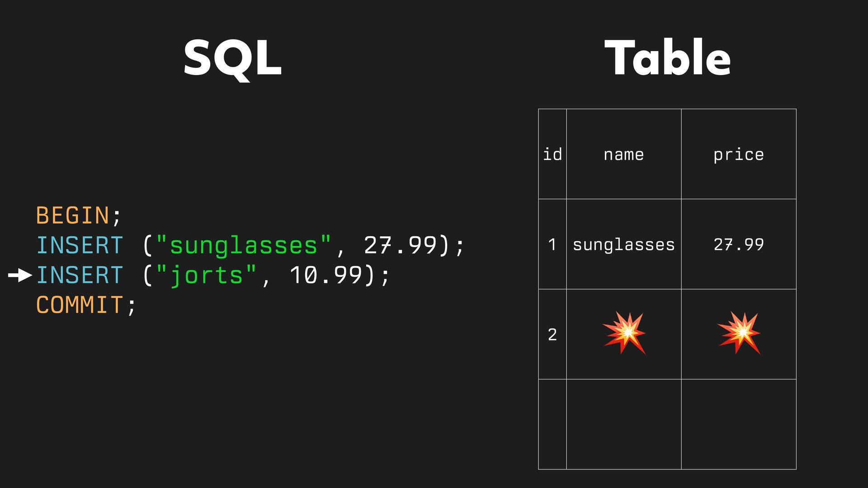Viewport: 868px width, 488px height.
Task: Select the name column header
Action: 623,155
